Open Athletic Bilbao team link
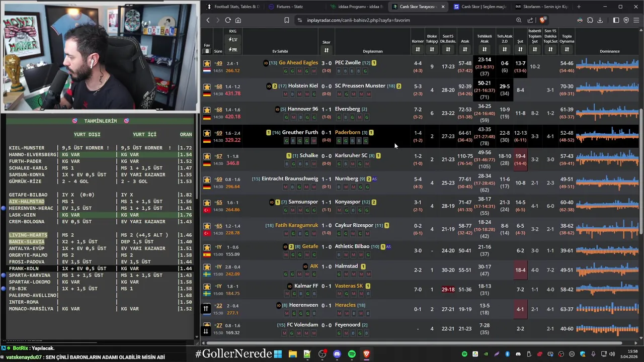This screenshot has width=644, height=362. [352, 246]
